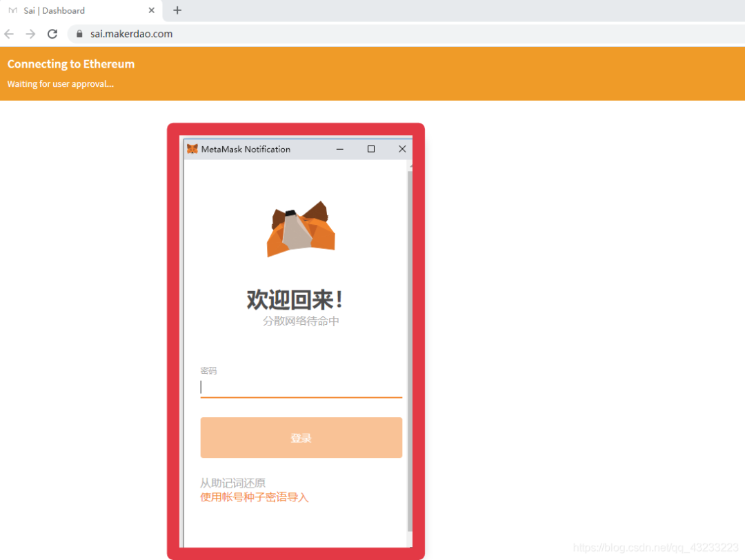Click the MetaMask fox logo image
This screenshot has height=560, width=745.
(301, 229)
